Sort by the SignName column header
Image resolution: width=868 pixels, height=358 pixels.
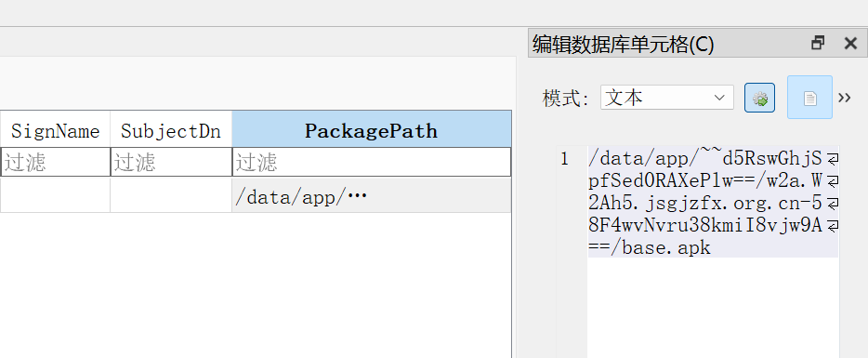(56, 131)
